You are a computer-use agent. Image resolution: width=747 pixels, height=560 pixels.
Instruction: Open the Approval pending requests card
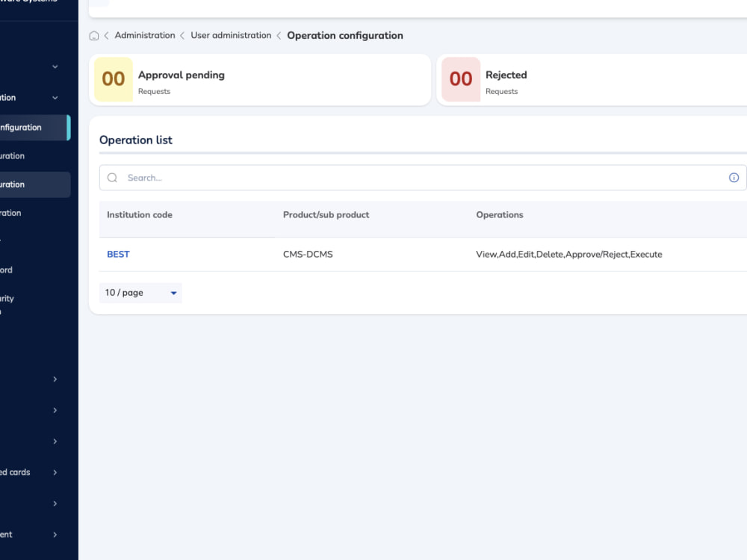tap(260, 80)
